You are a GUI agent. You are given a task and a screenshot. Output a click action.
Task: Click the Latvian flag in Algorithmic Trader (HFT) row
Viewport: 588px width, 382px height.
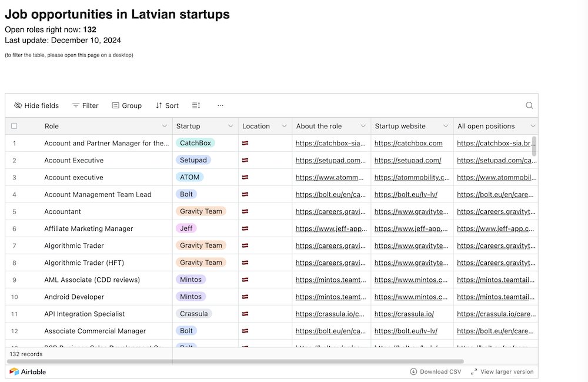click(245, 263)
